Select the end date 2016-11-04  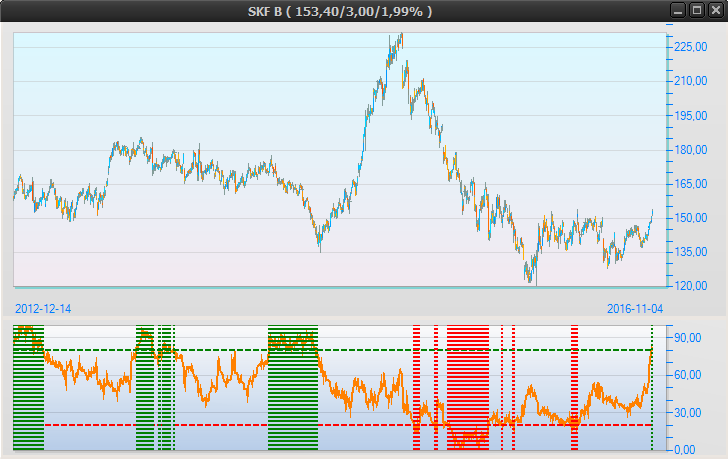(x=635, y=309)
